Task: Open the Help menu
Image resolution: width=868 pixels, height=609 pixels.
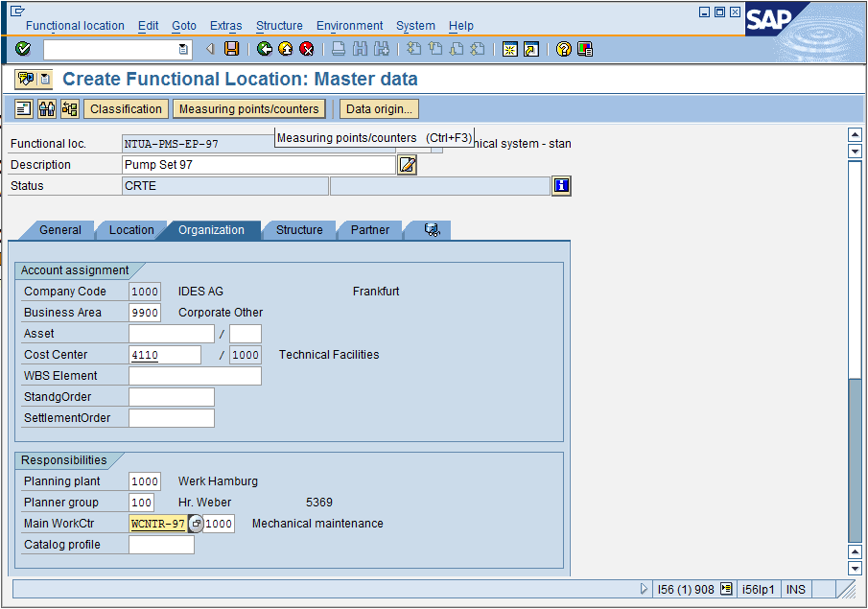Action: coord(460,26)
